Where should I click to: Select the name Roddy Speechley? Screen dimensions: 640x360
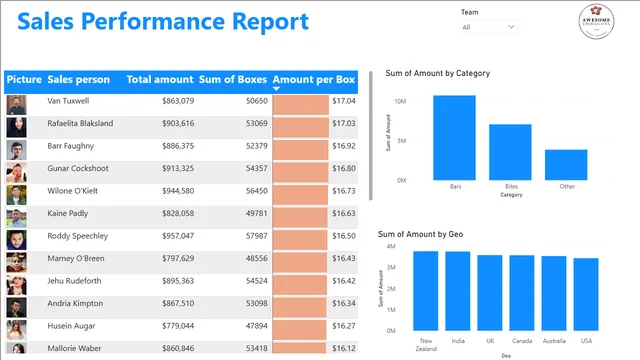pos(78,236)
